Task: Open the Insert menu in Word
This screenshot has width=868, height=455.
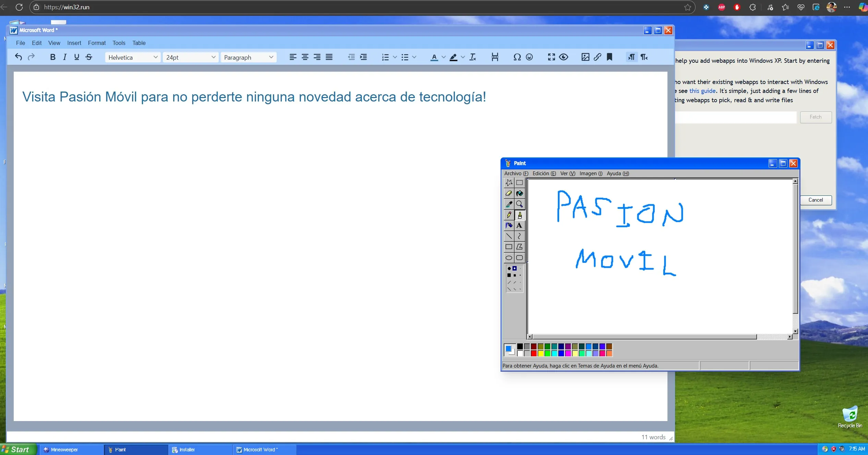Action: pos(74,43)
